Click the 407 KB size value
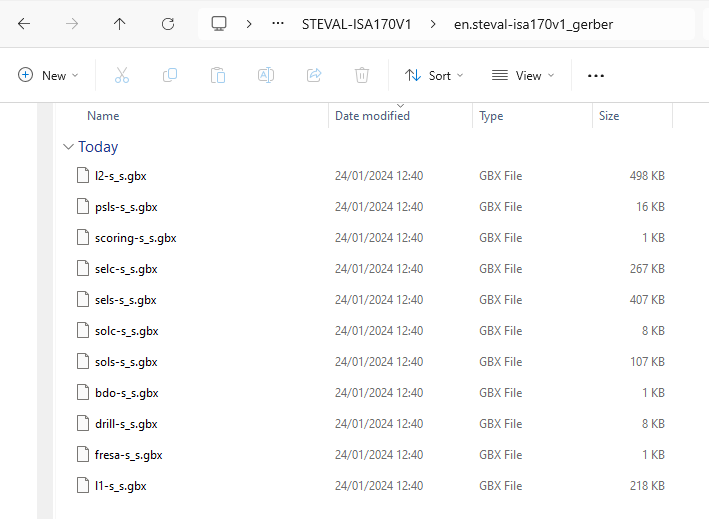The height and width of the screenshot is (519, 709). 647,300
